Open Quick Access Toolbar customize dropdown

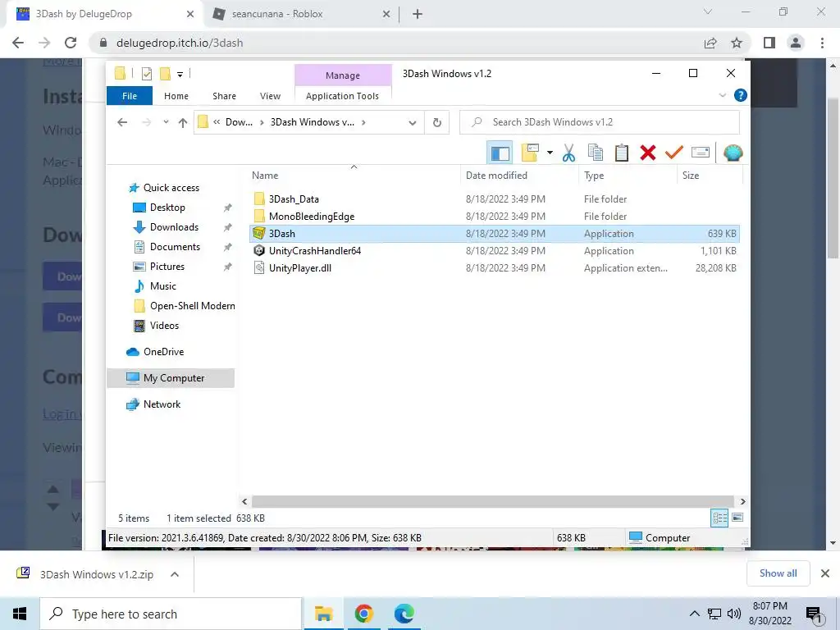point(180,75)
